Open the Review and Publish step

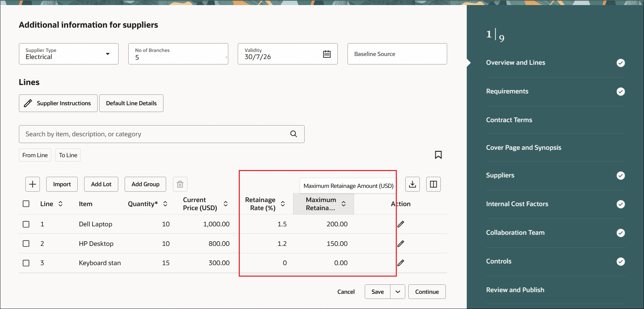coord(515,290)
